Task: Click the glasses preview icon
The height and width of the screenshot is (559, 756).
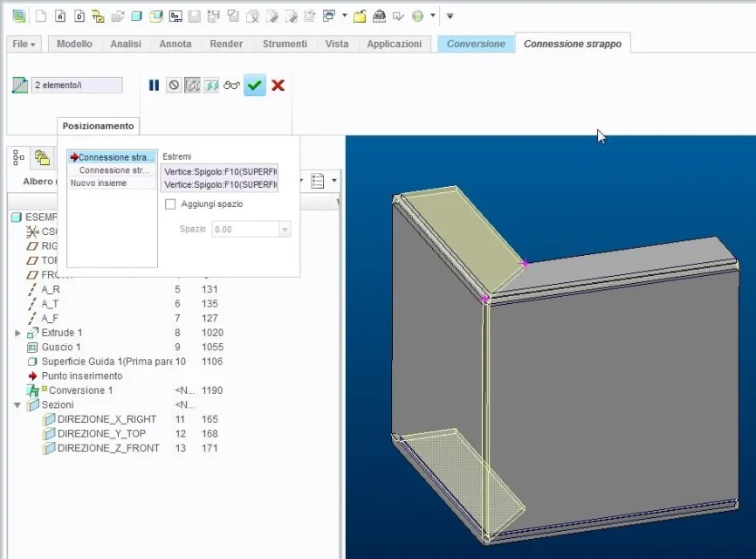Action: click(x=231, y=85)
